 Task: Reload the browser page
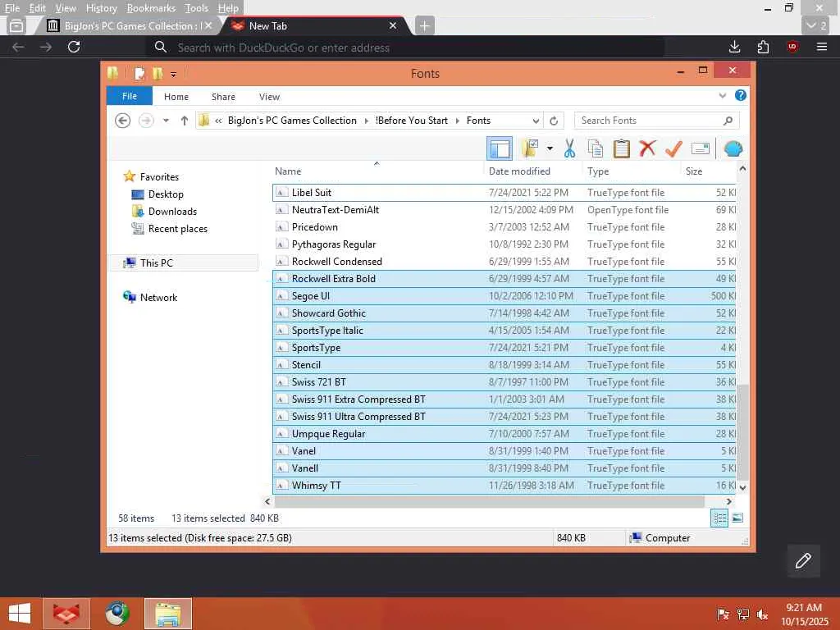(x=74, y=47)
